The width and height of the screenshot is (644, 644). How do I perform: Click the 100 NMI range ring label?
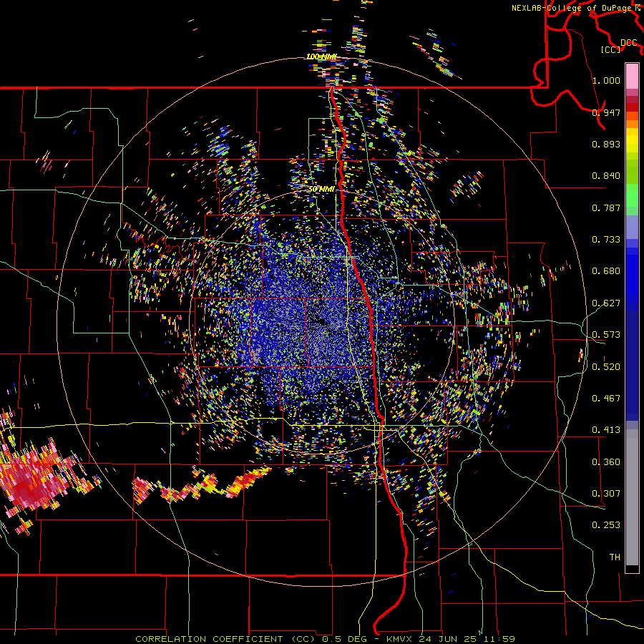click(x=321, y=57)
